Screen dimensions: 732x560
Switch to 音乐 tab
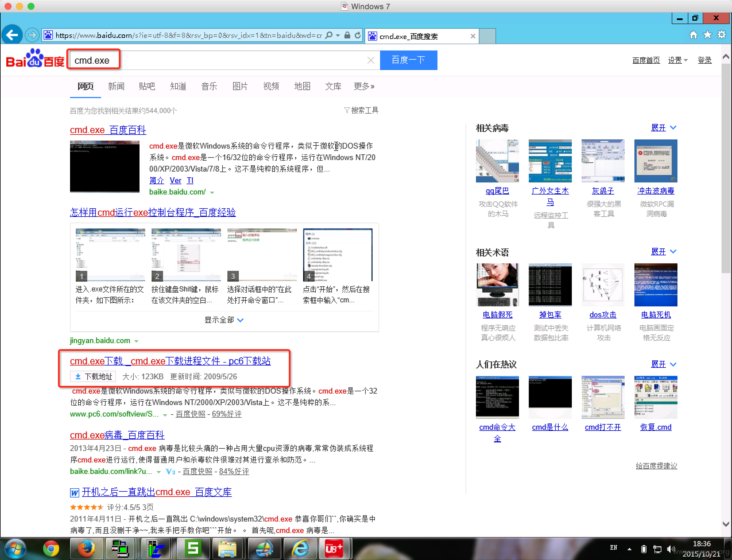coord(209,86)
